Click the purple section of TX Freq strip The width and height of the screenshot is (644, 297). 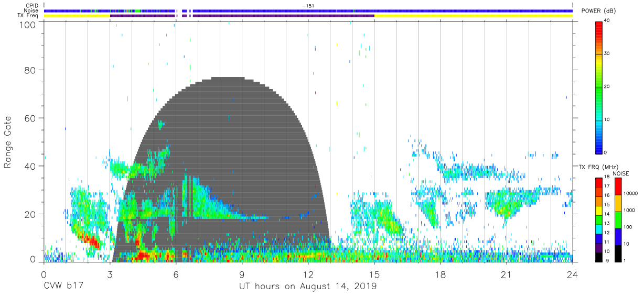pos(242,16)
